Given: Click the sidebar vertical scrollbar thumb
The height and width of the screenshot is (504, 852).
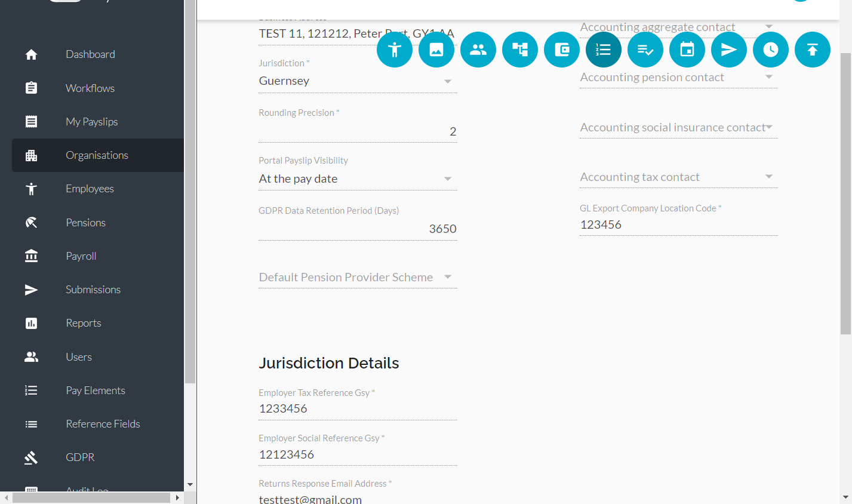Looking at the screenshot, I should (x=190, y=191).
